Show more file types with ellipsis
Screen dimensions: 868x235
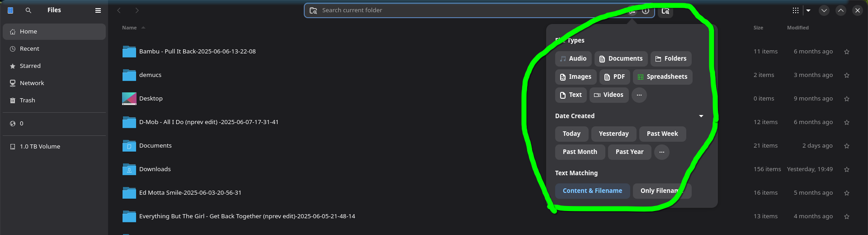[x=639, y=95]
